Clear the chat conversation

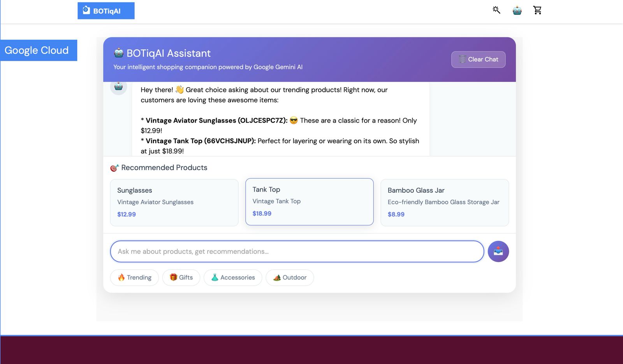click(478, 60)
